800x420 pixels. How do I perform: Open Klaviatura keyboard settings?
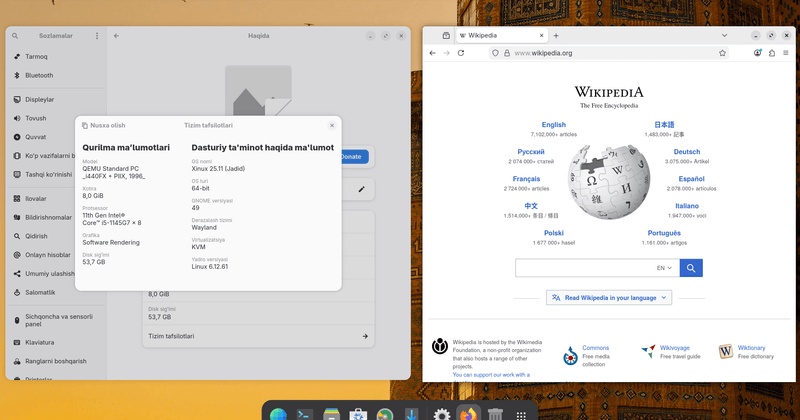point(56,342)
